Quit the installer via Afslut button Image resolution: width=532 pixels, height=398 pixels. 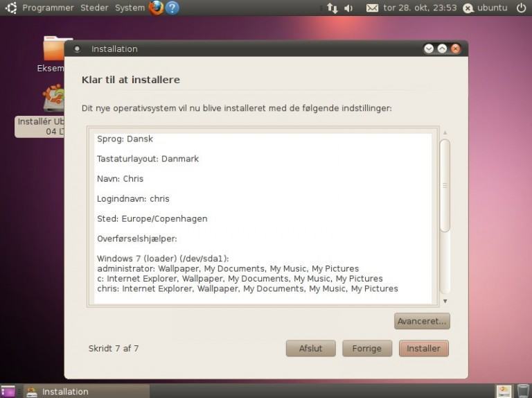pyautogui.click(x=311, y=348)
